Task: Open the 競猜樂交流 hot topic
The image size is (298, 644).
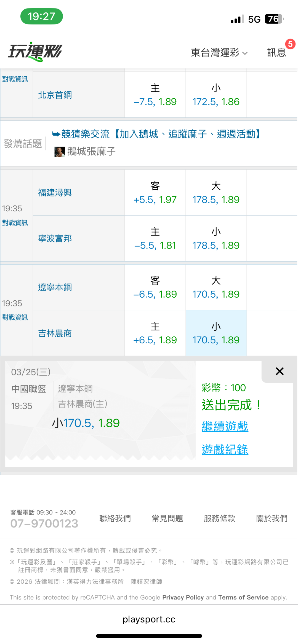Action: 156,134
